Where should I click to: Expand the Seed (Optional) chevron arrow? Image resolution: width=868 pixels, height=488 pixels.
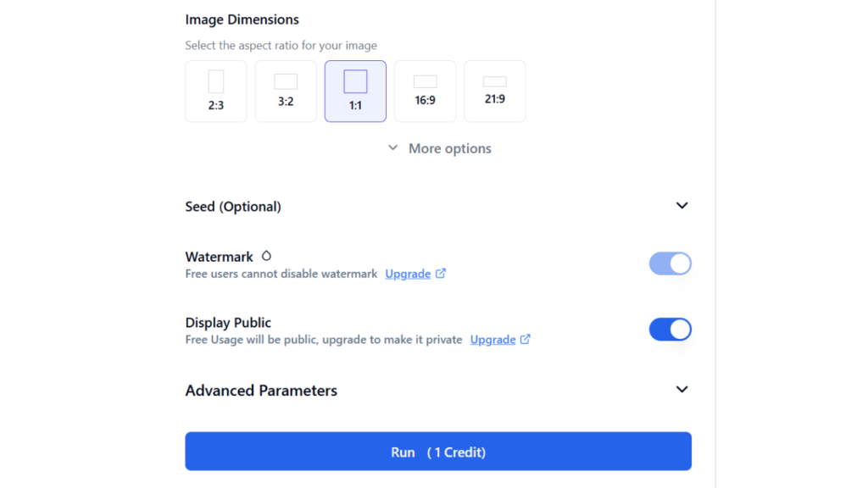682,206
